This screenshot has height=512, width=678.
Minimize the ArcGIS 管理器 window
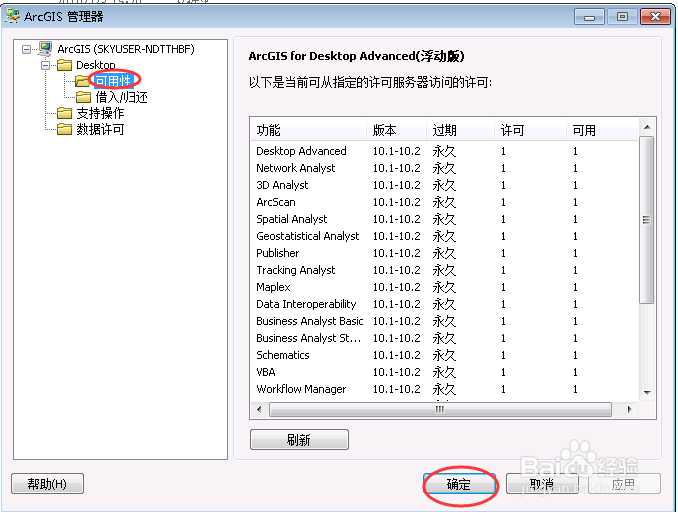(589, 17)
